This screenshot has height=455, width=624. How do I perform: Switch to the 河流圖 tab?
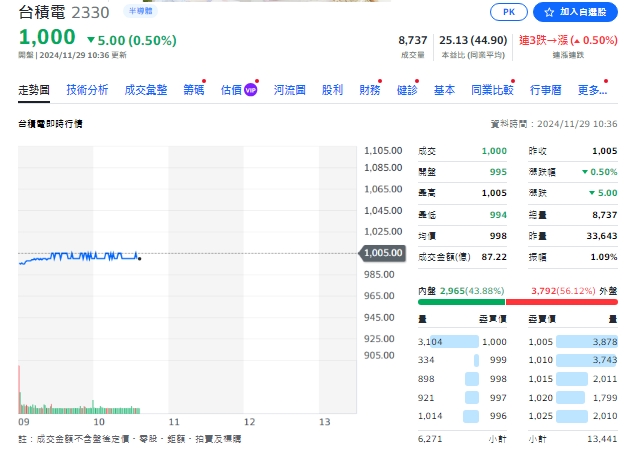click(289, 90)
